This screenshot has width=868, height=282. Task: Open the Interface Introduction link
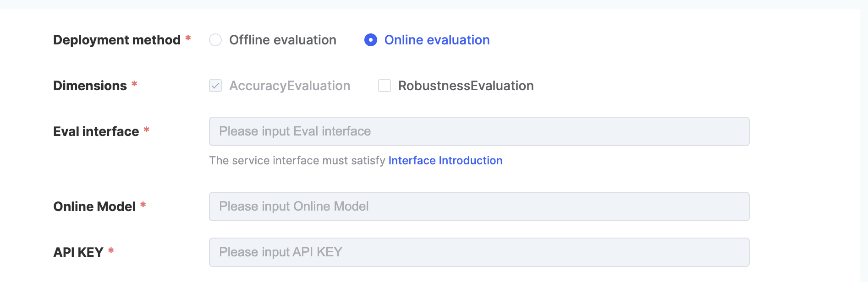(445, 161)
